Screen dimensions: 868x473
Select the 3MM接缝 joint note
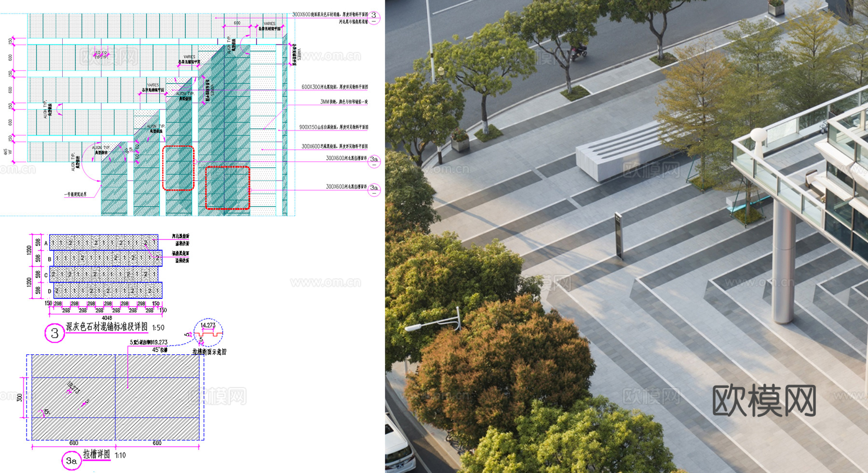tap(344, 102)
